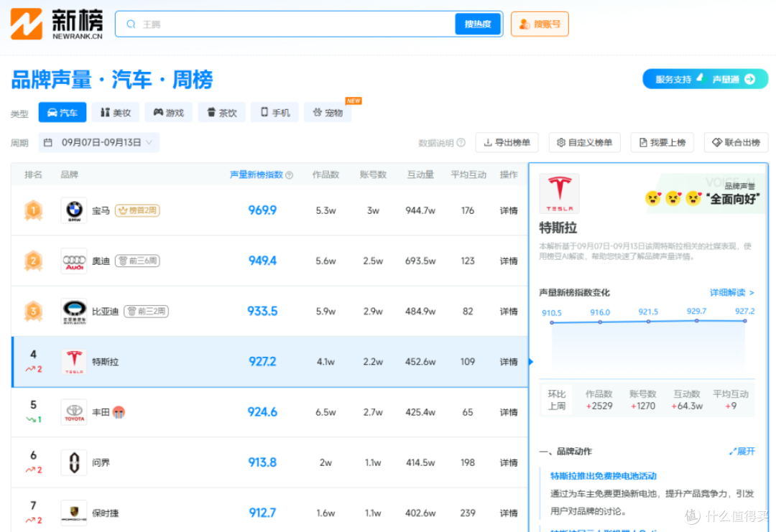776x532 pixels.
Task: Click the 前三6周 badge next to 奥迪
Action: pos(137,261)
